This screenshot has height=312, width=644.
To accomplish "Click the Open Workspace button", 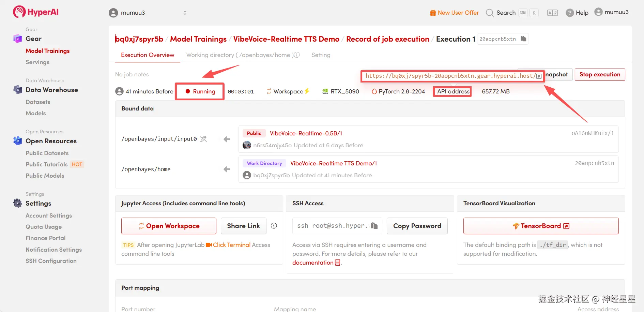I will pyautogui.click(x=169, y=226).
